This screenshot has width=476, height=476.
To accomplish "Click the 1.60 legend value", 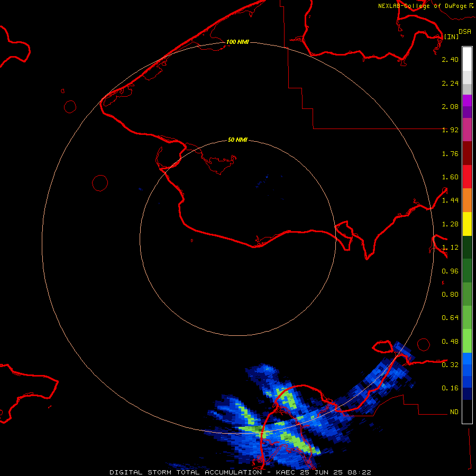I will (450, 177).
